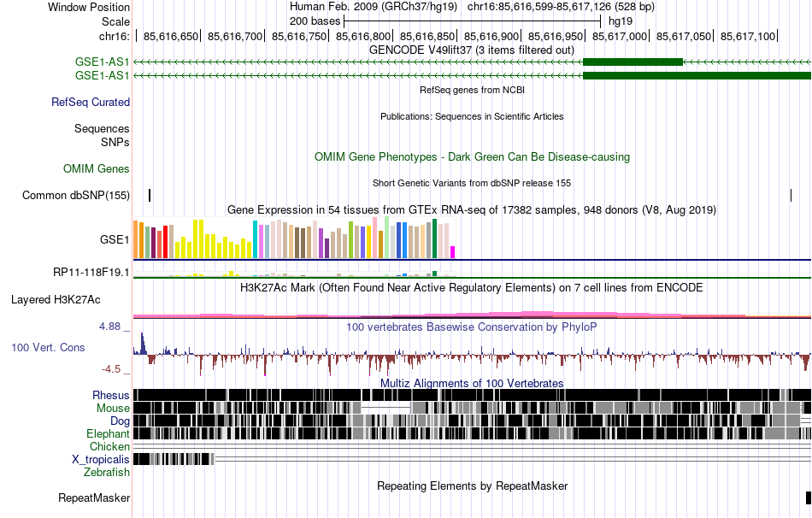The width and height of the screenshot is (812, 518).
Task: Click the GENCODE V49lift37 track title
Action: click(472, 50)
